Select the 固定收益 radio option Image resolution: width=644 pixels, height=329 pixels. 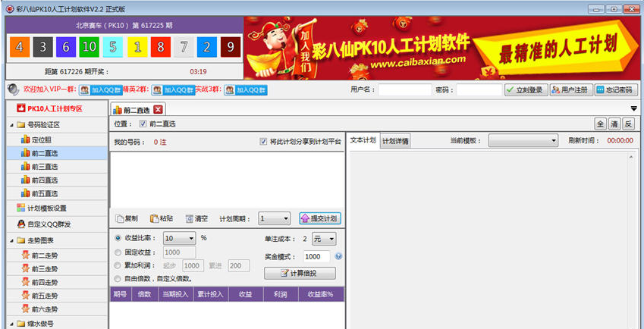point(118,252)
